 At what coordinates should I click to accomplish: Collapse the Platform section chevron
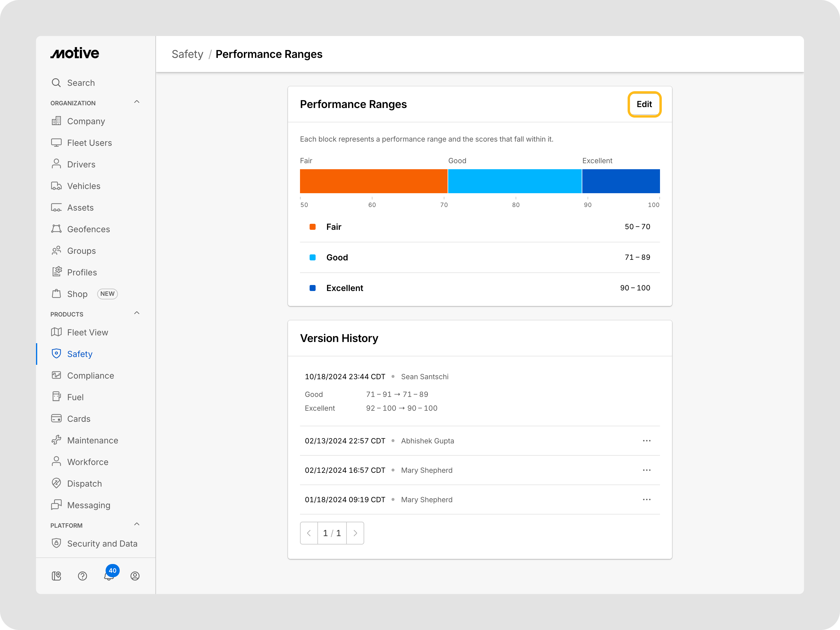137,524
